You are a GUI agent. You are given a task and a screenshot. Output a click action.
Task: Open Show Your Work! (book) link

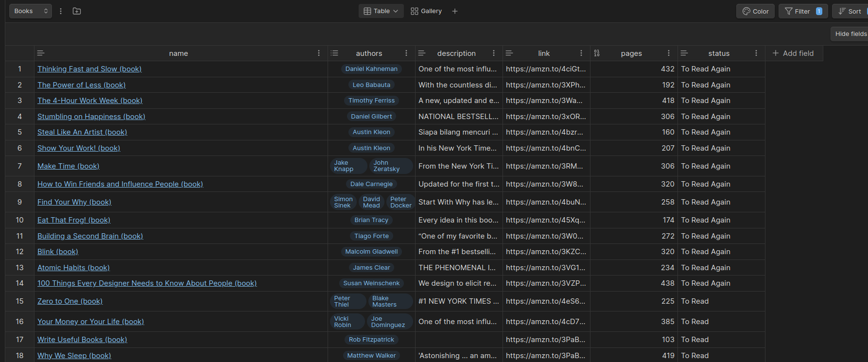click(x=79, y=148)
